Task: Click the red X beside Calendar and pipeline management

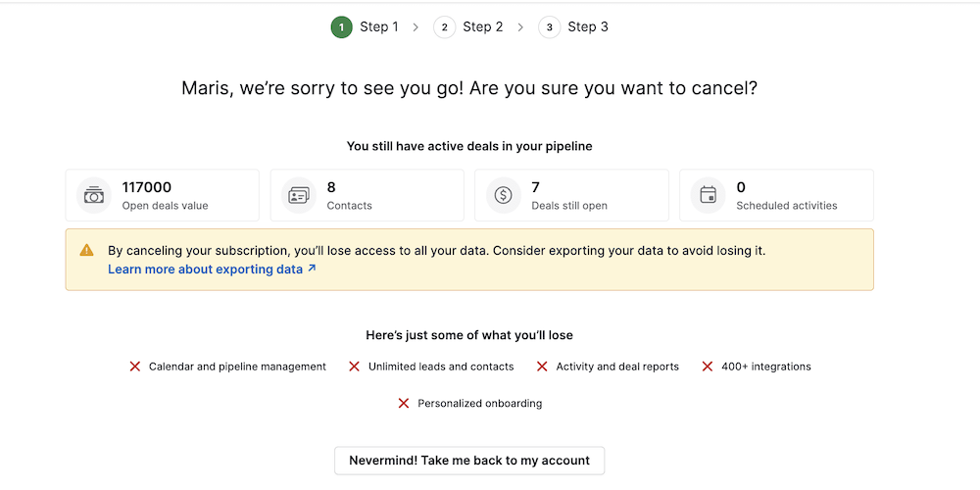Action: [135, 367]
